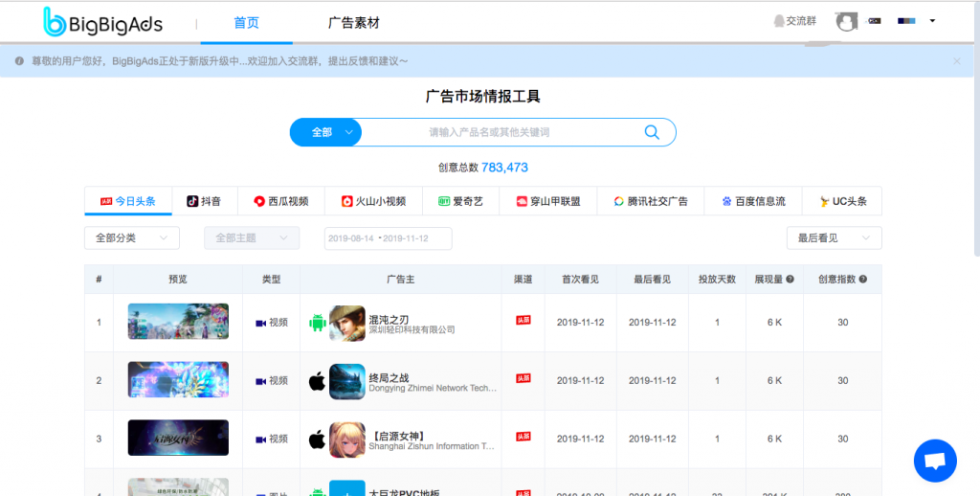Click the Apple icon in 终局之战 row

(318, 381)
